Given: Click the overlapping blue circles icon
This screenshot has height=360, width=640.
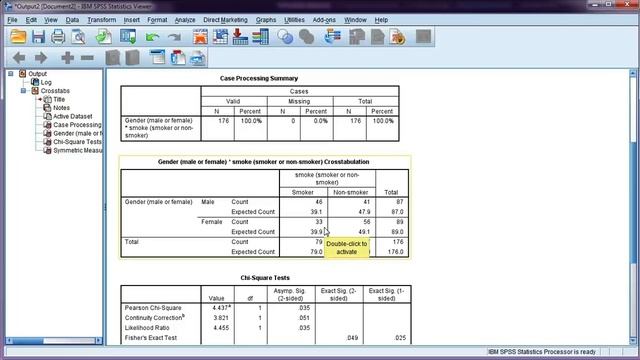Looking at the screenshot, I should 285,37.
